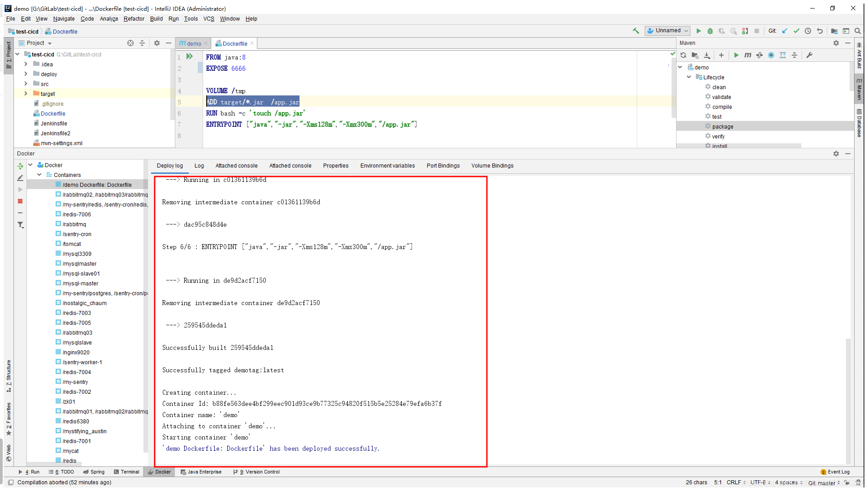The width and height of the screenshot is (868, 491).
Task: Open the VCS menu
Action: click(208, 19)
